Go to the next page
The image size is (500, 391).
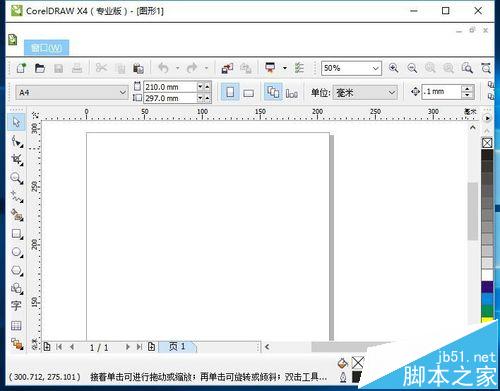tap(127, 347)
